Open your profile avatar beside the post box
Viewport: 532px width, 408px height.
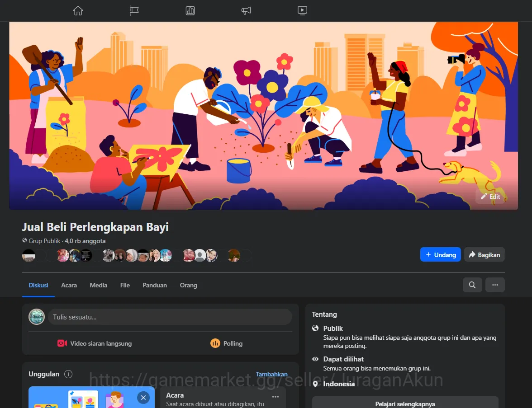(37, 317)
